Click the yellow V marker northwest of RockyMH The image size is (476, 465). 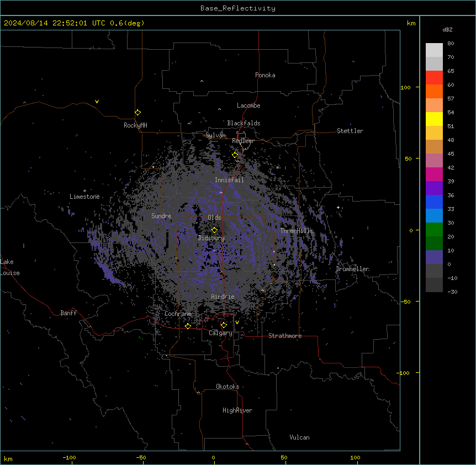tap(97, 102)
